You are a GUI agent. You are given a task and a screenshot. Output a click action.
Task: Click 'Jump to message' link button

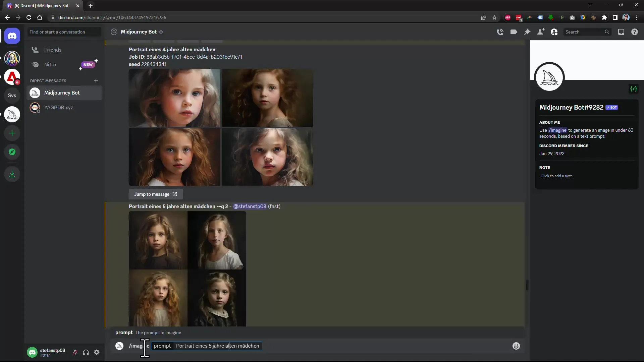point(156,194)
